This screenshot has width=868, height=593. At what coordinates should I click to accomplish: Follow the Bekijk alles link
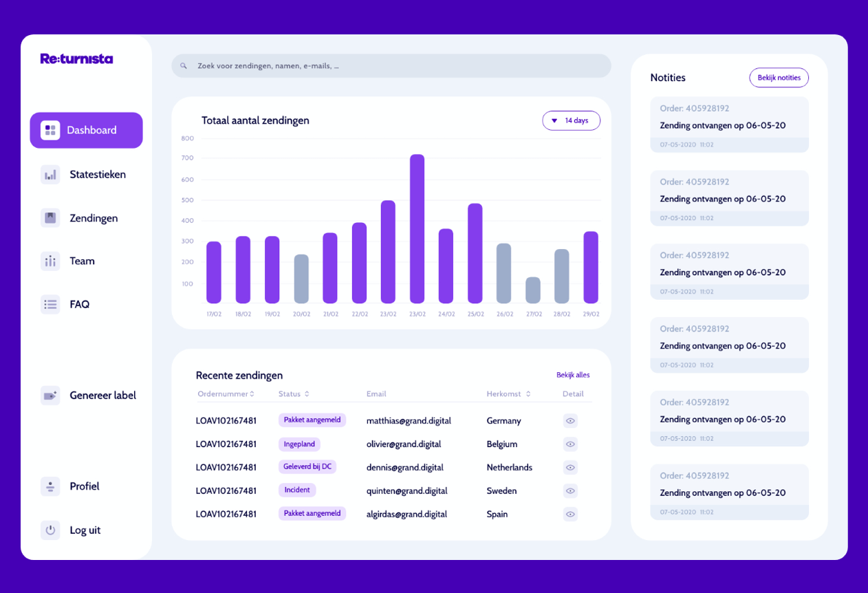click(x=573, y=375)
